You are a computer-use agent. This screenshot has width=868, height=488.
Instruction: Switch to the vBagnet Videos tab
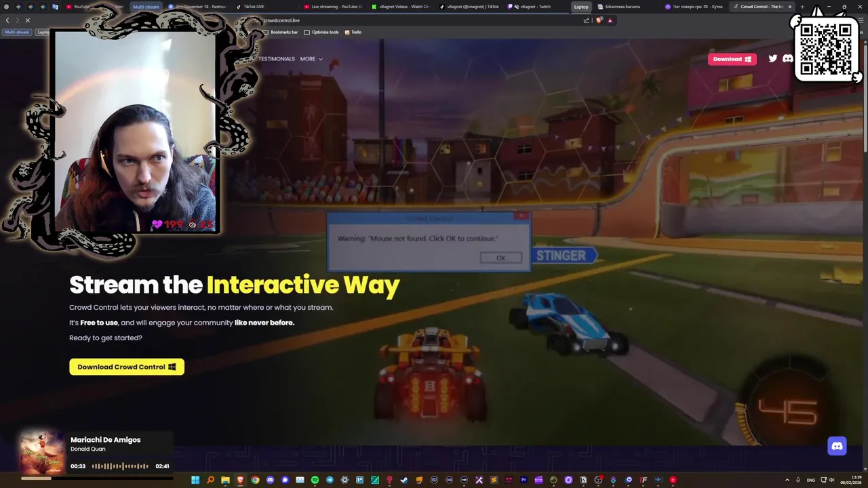(401, 7)
